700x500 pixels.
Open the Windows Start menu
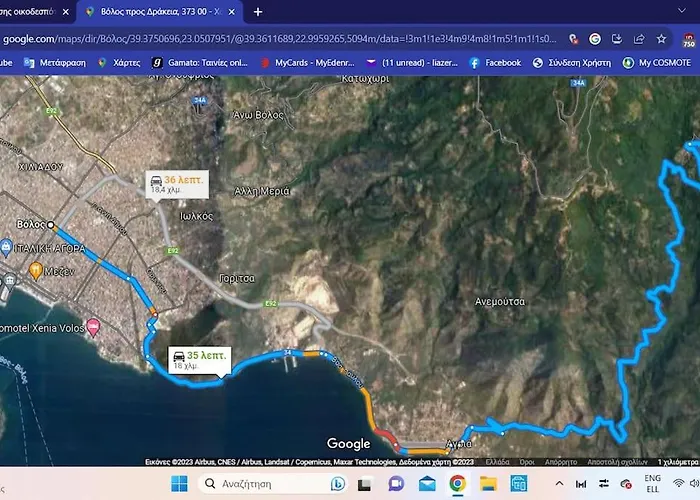click(x=179, y=483)
